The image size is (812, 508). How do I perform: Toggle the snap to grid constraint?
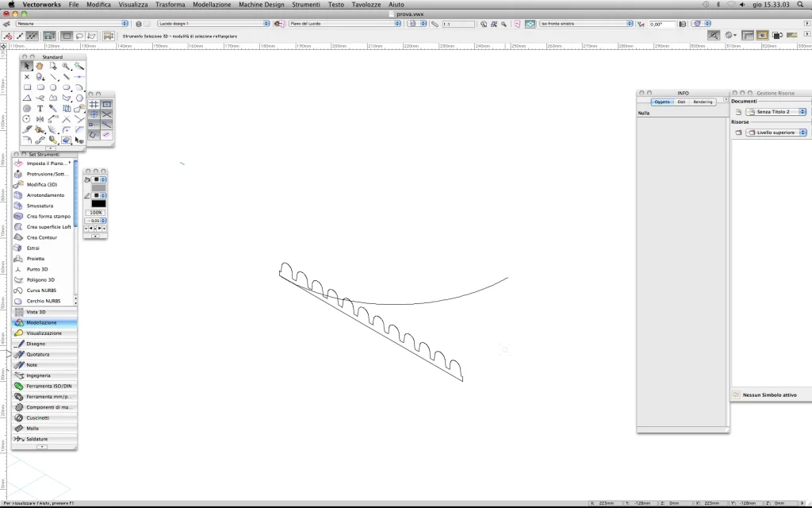click(x=94, y=104)
